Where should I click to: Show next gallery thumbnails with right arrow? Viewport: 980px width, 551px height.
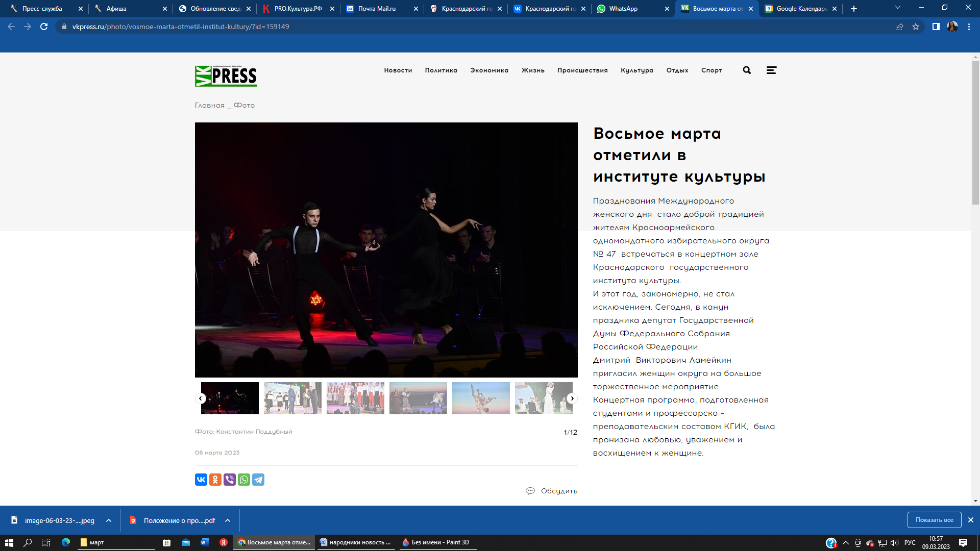(x=572, y=398)
